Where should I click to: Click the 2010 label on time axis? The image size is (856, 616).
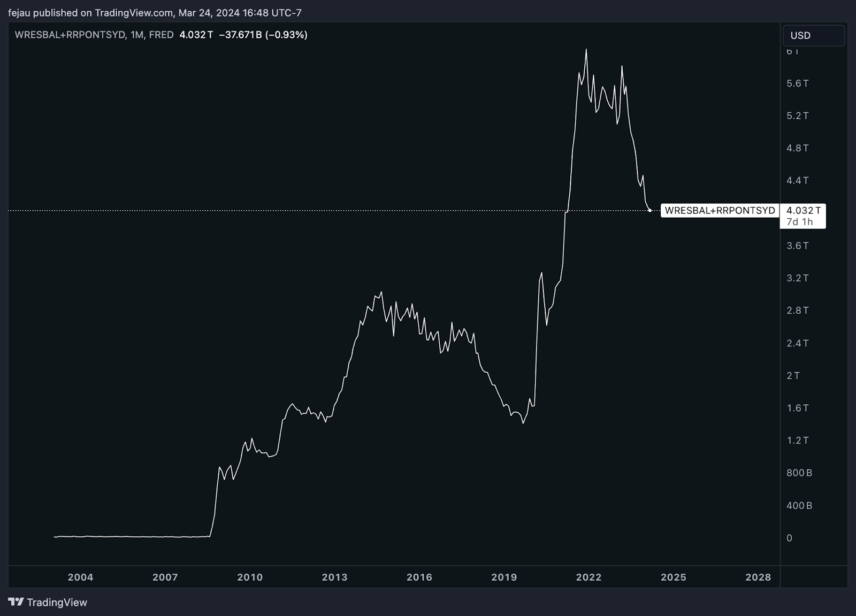click(250, 577)
